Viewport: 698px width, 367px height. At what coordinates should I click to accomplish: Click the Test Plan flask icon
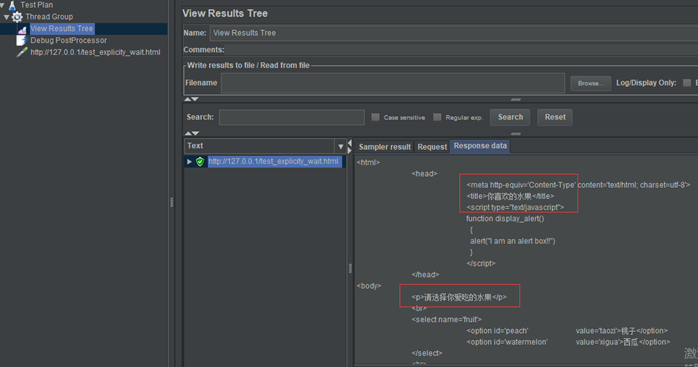pyautogui.click(x=12, y=5)
